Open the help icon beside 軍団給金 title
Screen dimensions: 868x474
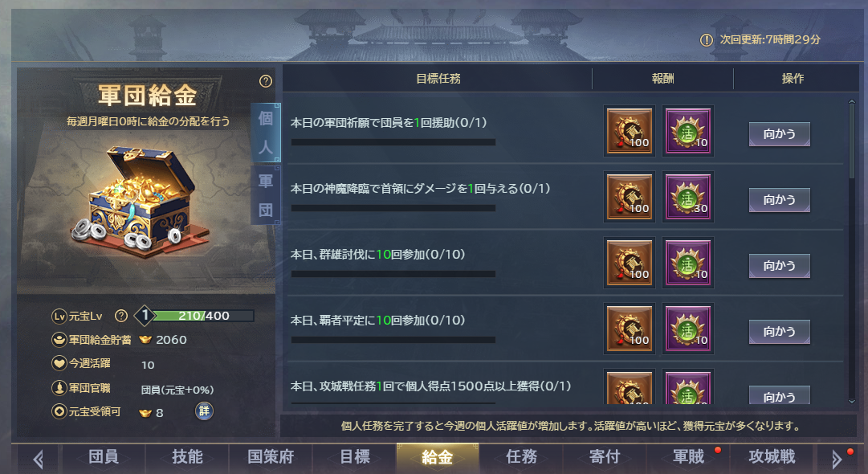[x=266, y=81]
